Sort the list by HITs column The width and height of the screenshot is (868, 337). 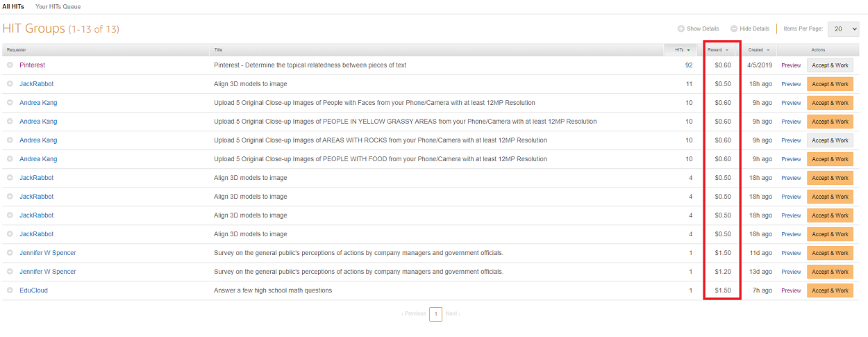pos(679,50)
